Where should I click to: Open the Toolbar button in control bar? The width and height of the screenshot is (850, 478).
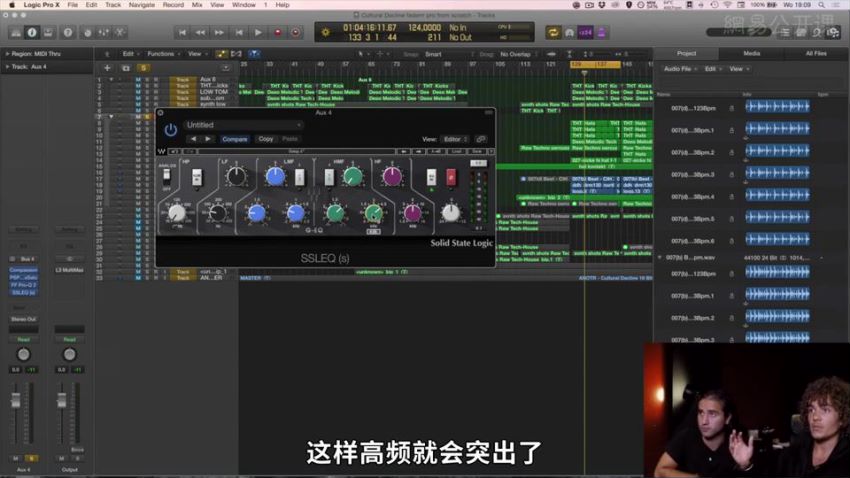(x=48, y=33)
